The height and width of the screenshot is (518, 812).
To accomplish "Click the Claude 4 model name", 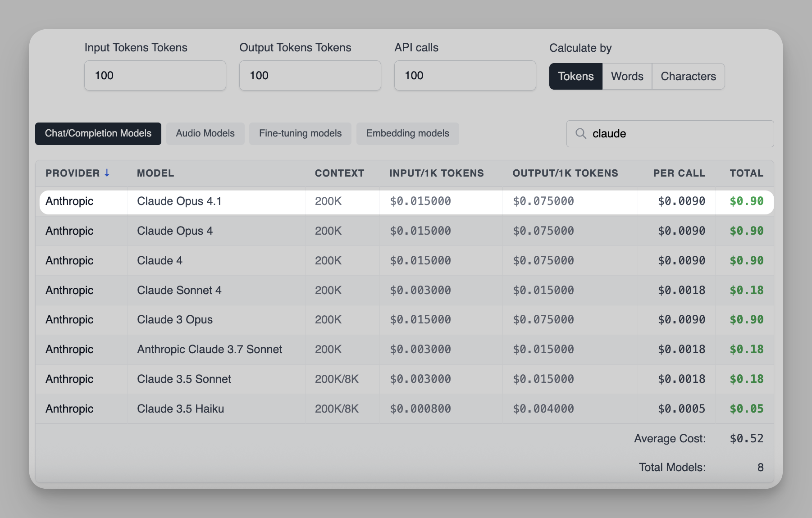I will [x=160, y=261].
